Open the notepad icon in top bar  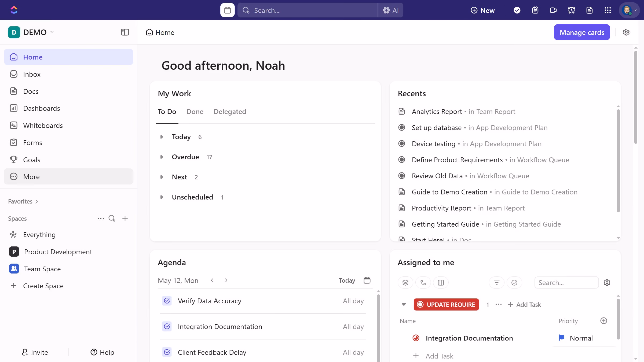click(535, 10)
